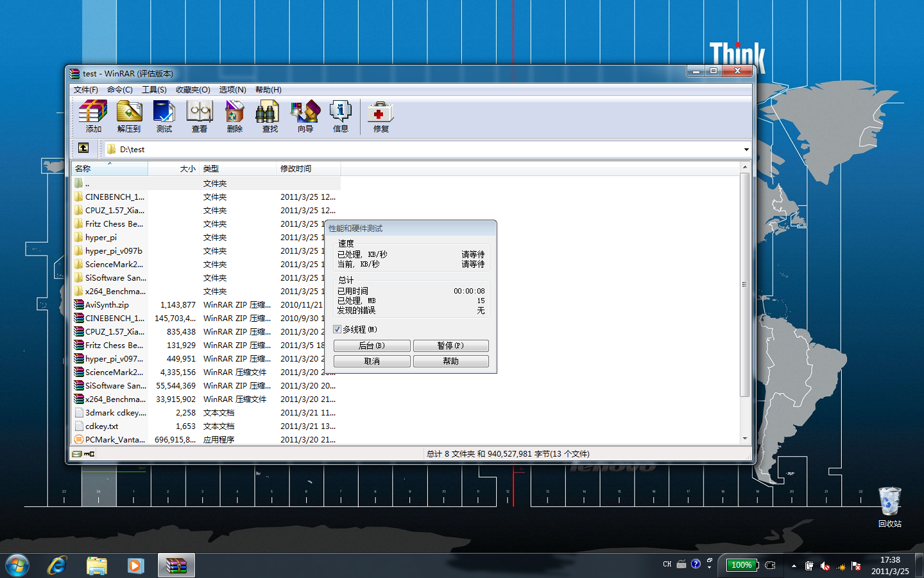This screenshot has width=924, height=578.
Task: Select the x264_Benchma... RAR archive icon
Action: [79, 399]
